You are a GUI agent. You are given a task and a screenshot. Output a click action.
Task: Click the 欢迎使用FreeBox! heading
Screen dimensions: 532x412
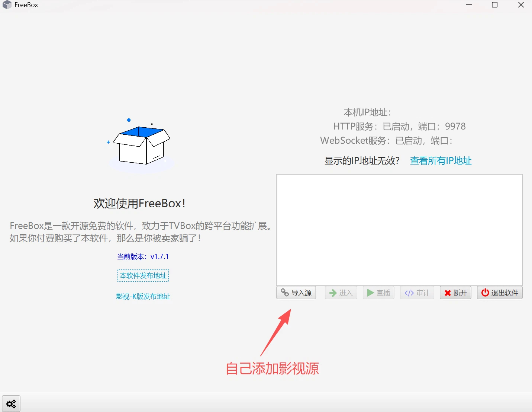[139, 204]
